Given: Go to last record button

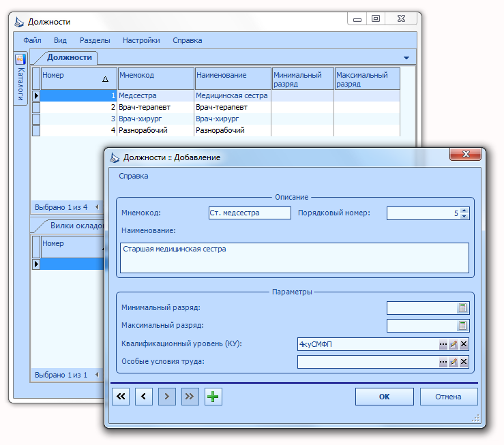Looking at the screenshot, I should [190, 397].
